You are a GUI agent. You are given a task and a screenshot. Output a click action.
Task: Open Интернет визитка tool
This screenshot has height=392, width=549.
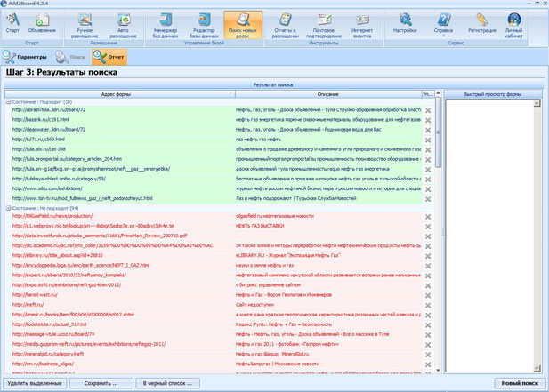[362, 25]
